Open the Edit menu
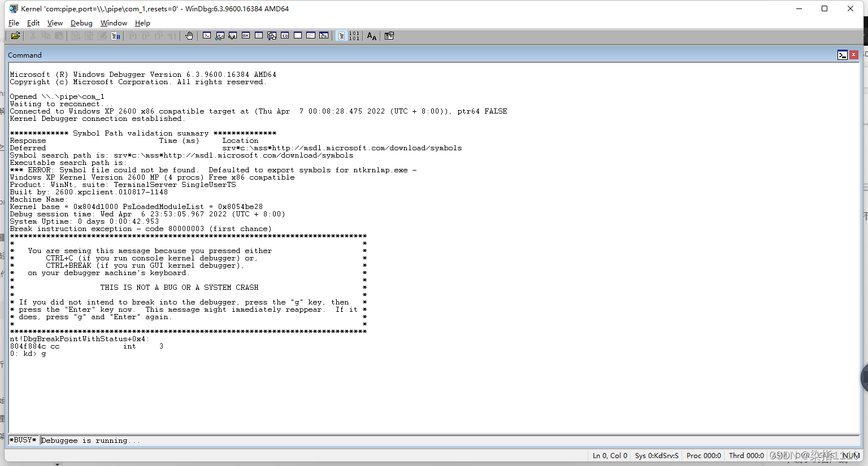This screenshot has width=868, height=466. click(x=33, y=23)
